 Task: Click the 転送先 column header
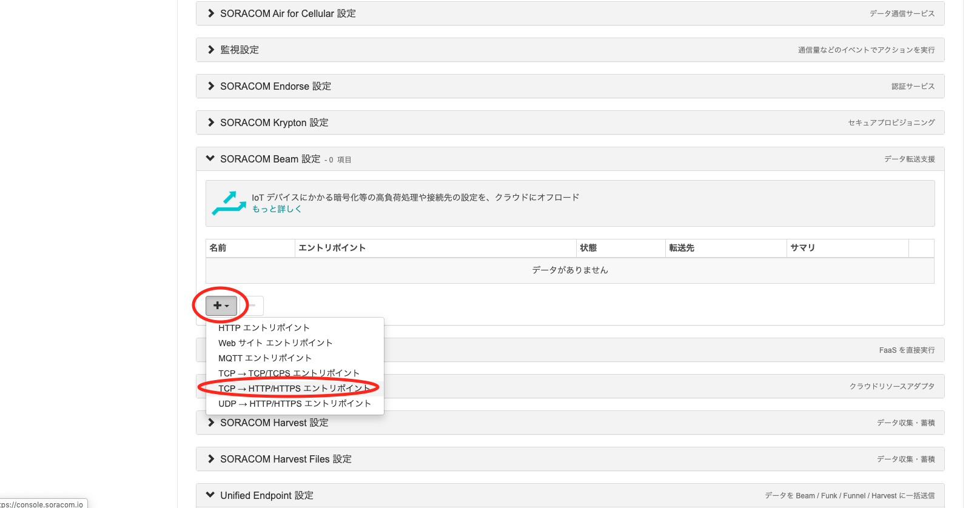coord(726,248)
